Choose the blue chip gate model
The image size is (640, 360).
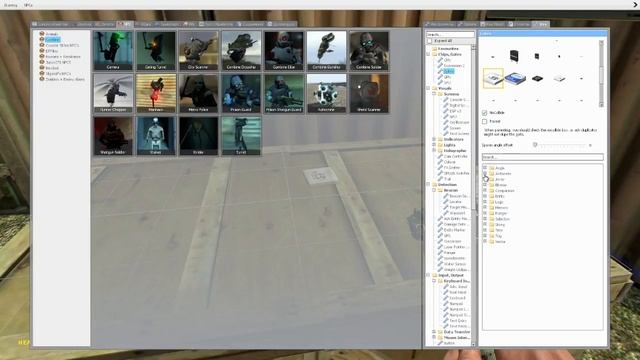tap(515, 78)
